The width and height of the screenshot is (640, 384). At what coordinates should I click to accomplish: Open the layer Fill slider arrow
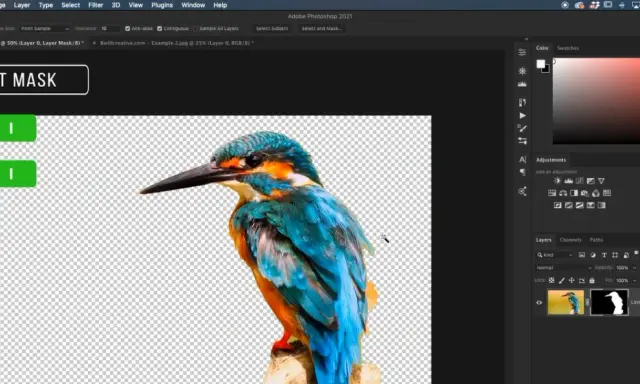[634, 280]
